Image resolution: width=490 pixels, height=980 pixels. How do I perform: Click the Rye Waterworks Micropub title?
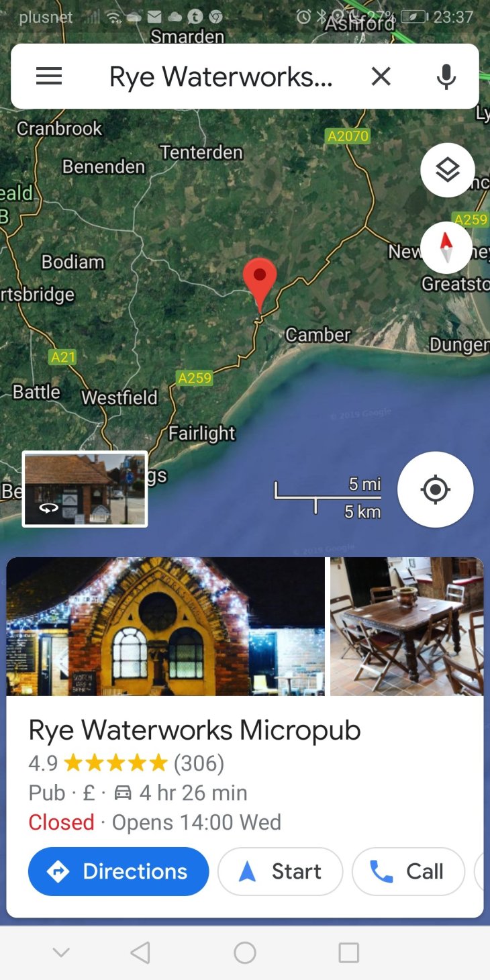pyautogui.click(x=195, y=730)
